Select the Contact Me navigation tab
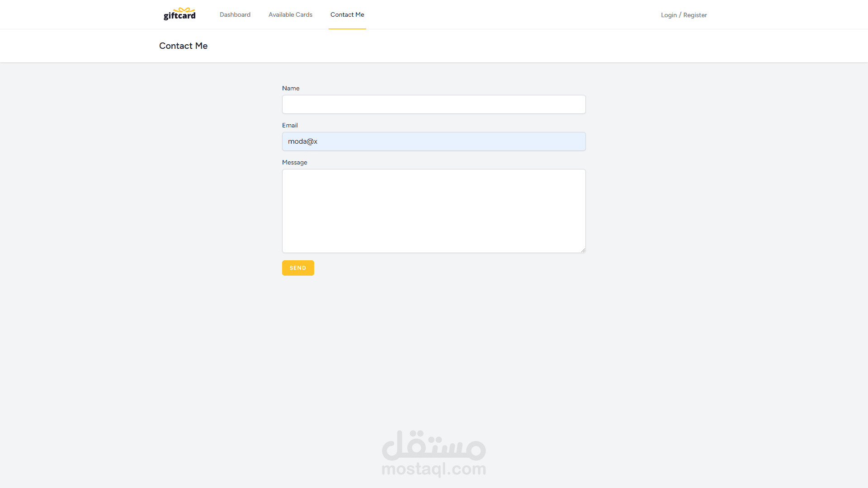Viewport: 868px width, 488px height. (x=347, y=14)
